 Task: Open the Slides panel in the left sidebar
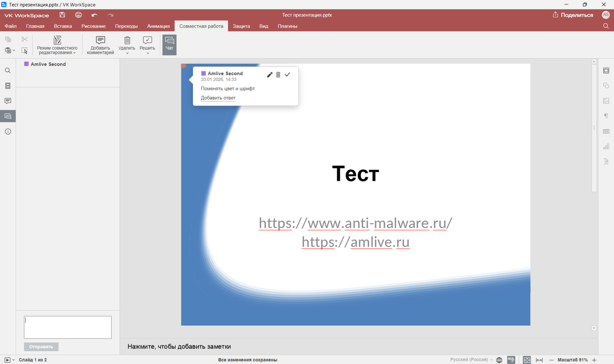point(8,86)
